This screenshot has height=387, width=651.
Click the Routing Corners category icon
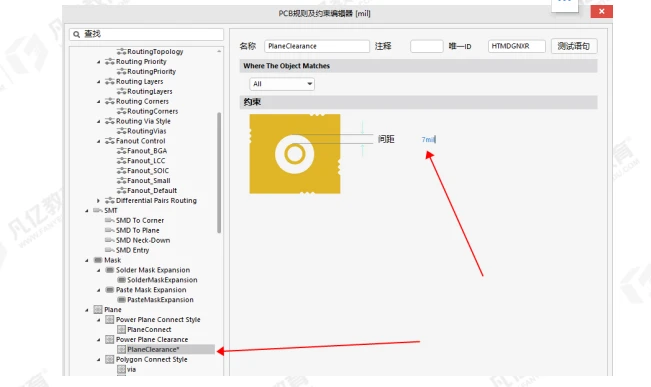coord(110,101)
